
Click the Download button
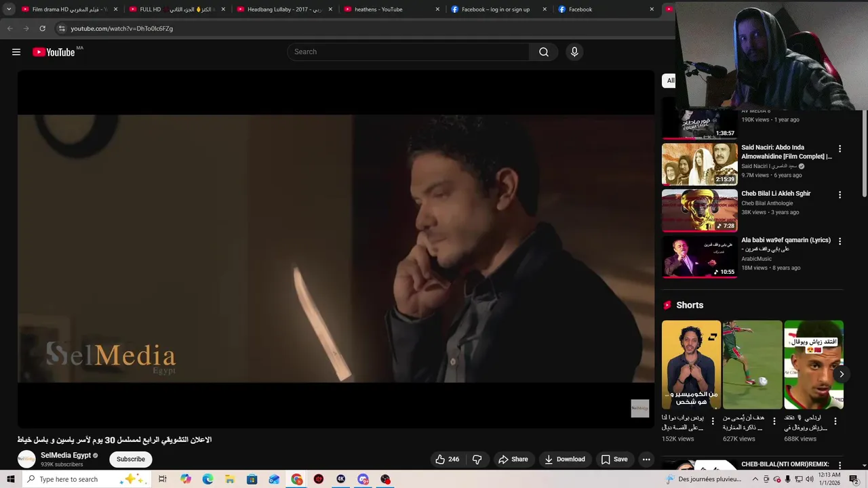pyautogui.click(x=565, y=459)
